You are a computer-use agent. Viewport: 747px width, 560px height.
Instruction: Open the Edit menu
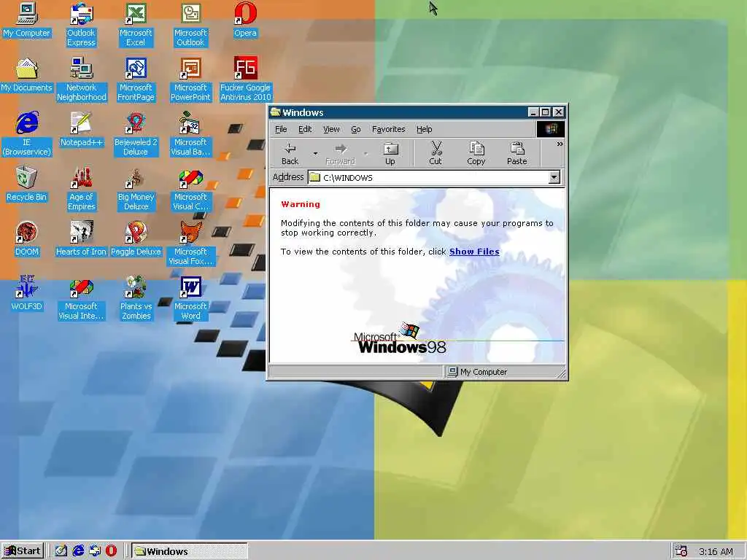tap(305, 129)
